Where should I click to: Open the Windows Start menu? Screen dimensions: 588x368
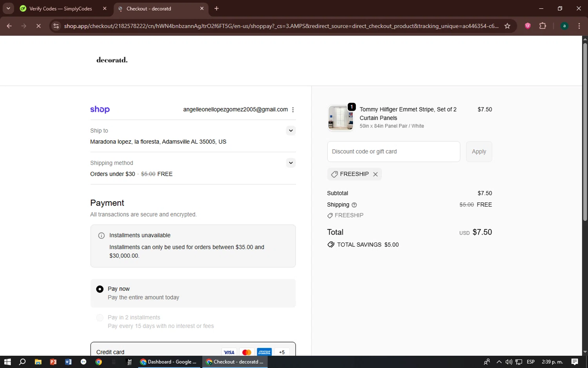[7, 362]
